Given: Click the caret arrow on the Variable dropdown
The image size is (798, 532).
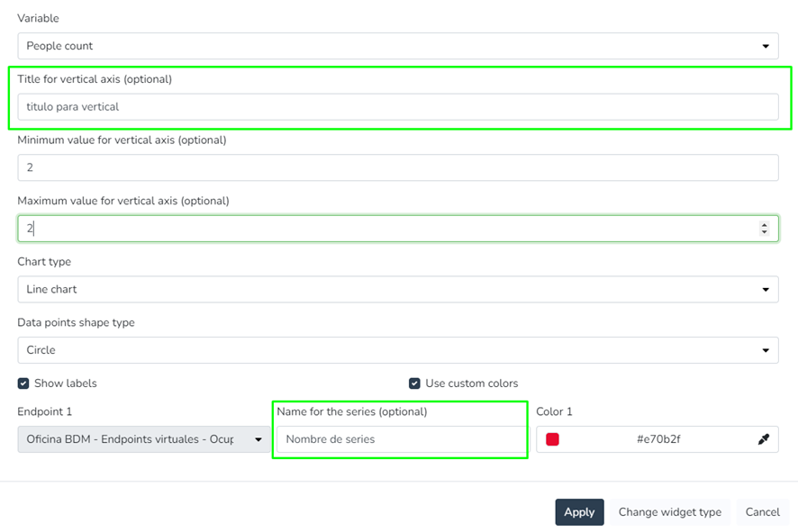Looking at the screenshot, I should click(x=766, y=46).
